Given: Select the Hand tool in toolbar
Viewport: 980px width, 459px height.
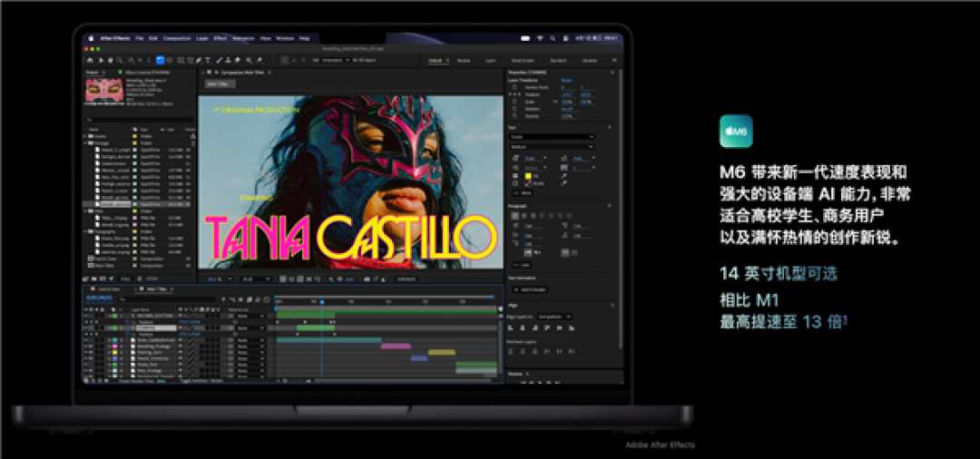Looking at the screenshot, I should click(x=110, y=60).
